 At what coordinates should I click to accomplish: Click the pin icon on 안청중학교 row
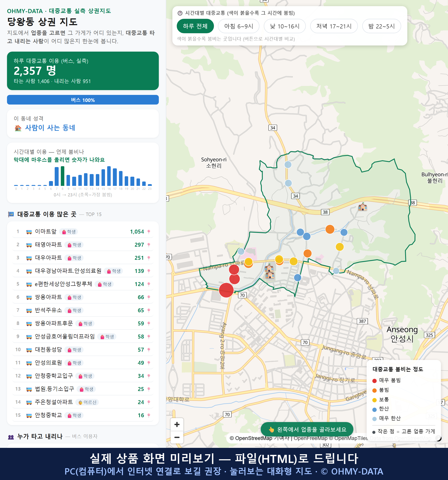point(149,415)
